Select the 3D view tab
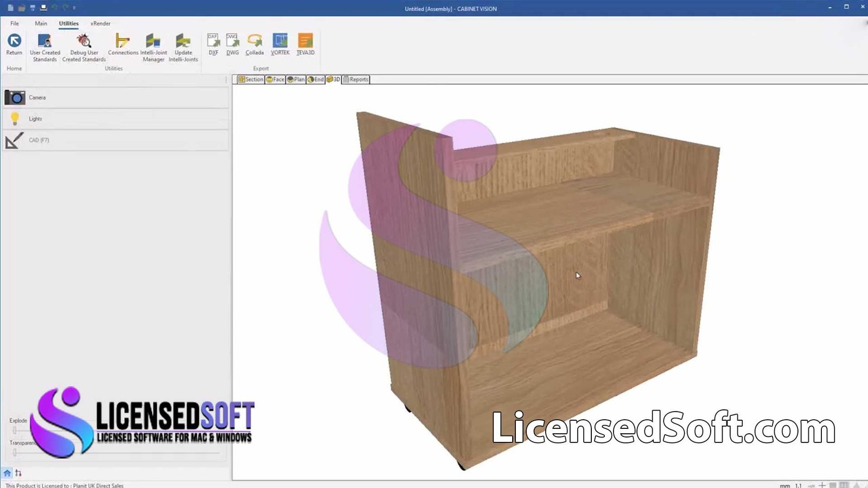This screenshot has height=488, width=868. tap(333, 79)
